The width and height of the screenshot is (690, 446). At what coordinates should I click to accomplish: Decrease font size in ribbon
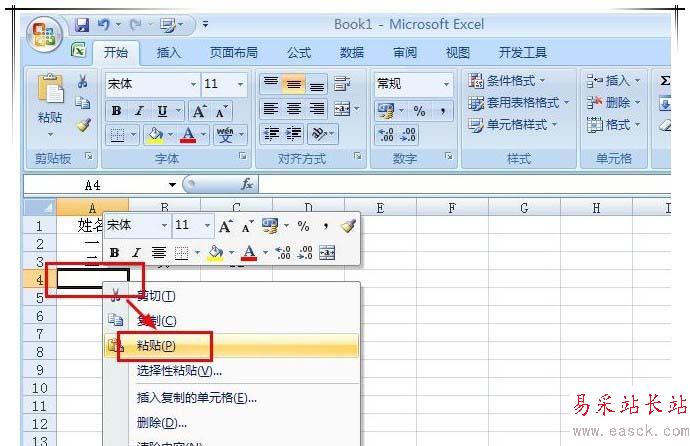[221, 111]
